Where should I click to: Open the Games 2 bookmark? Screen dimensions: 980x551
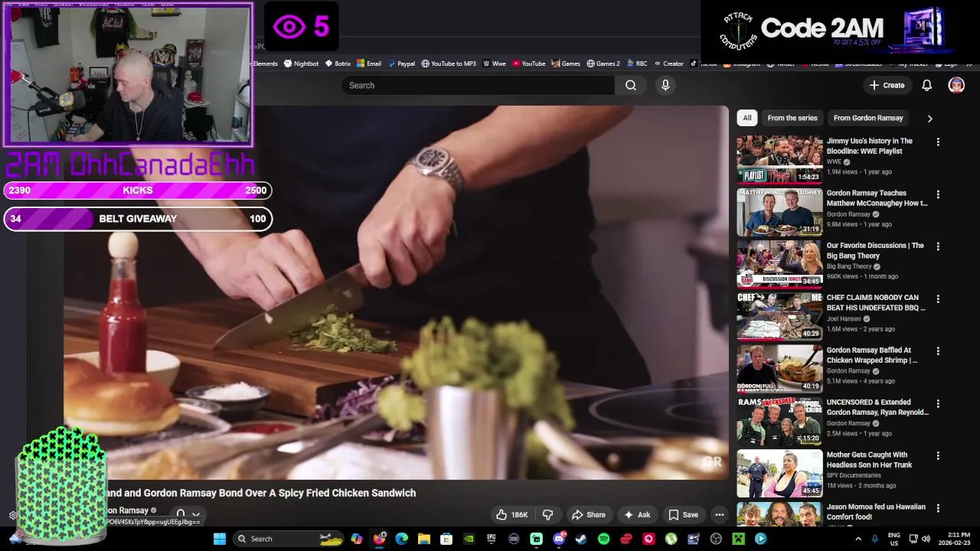pyautogui.click(x=603, y=64)
